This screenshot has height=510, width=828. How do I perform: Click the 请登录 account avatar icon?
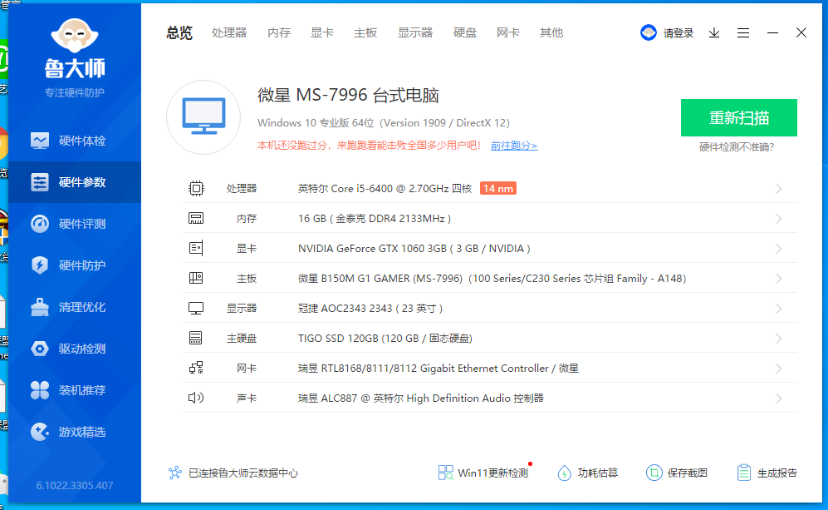[x=648, y=33]
